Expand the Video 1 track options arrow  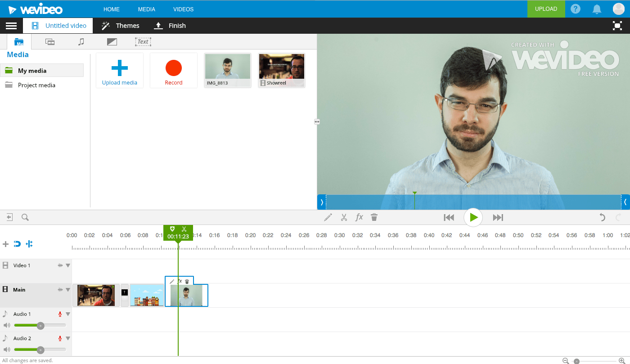tap(68, 265)
